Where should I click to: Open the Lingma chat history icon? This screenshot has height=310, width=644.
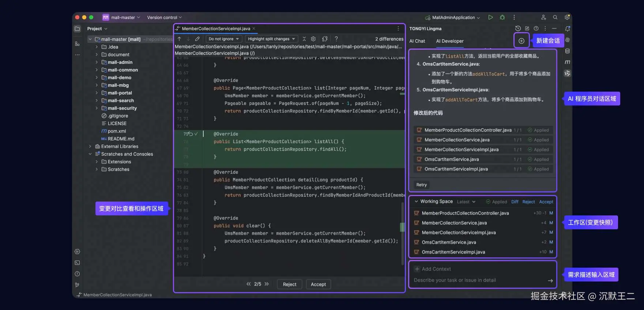517,28
